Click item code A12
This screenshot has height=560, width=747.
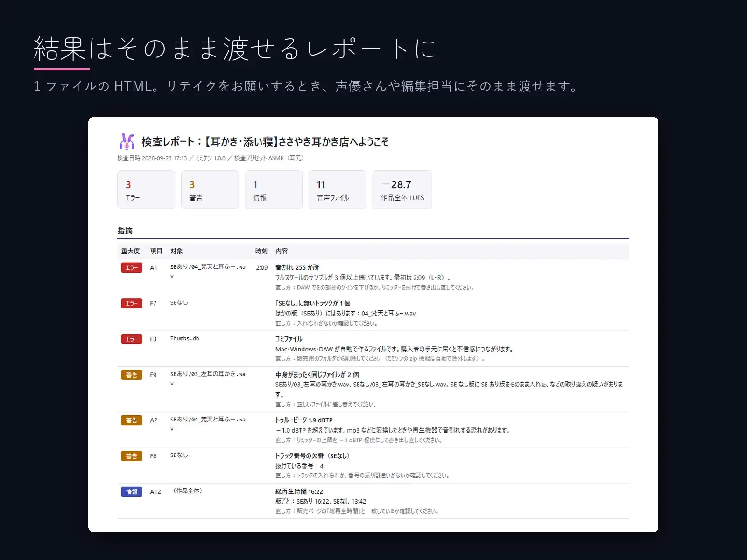tap(155, 491)
